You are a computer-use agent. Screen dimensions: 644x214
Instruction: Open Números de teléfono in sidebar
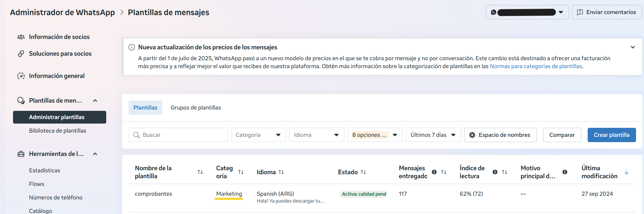(56, 198)
